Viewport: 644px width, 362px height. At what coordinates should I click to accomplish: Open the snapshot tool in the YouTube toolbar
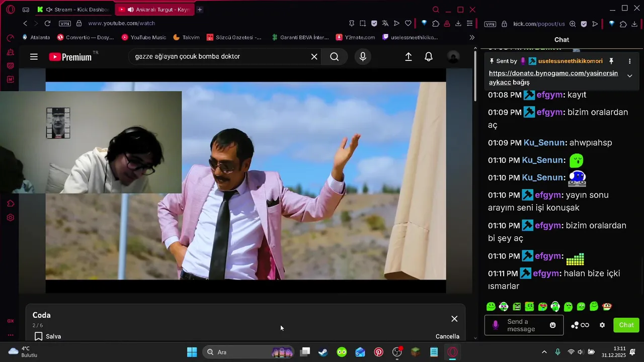tap(363, 23)
